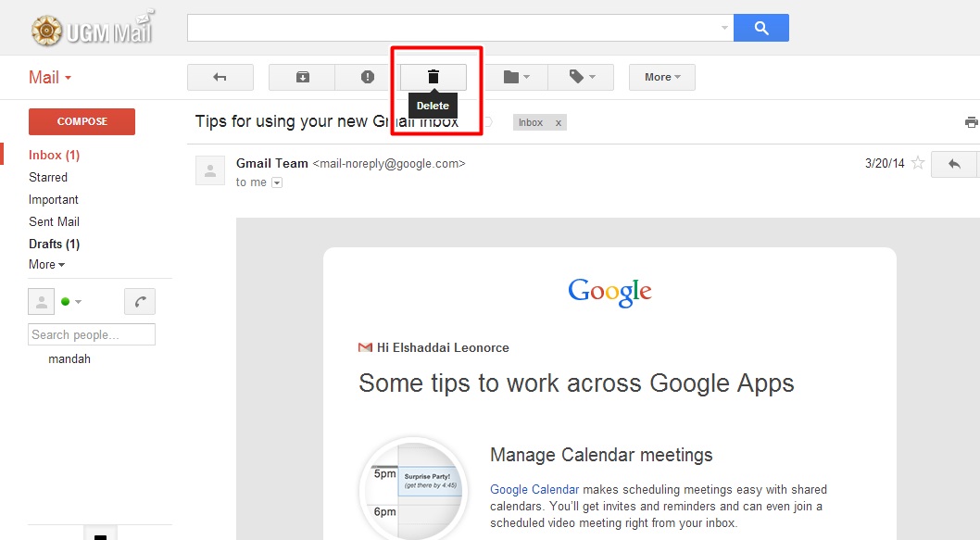The width and height of the screenshot is (980, 540).
Task: Click the print icon at right edge
Action: [972, 122]
